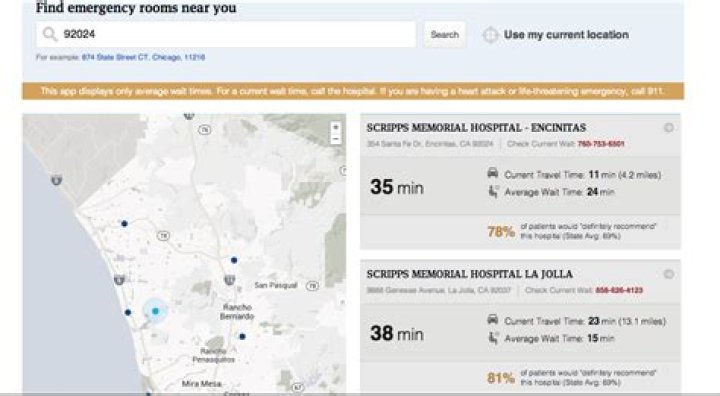720x396 pixels.
Task: Click the magnifying glass search icon
Action: pyautogui.click(x=50, y=34)
